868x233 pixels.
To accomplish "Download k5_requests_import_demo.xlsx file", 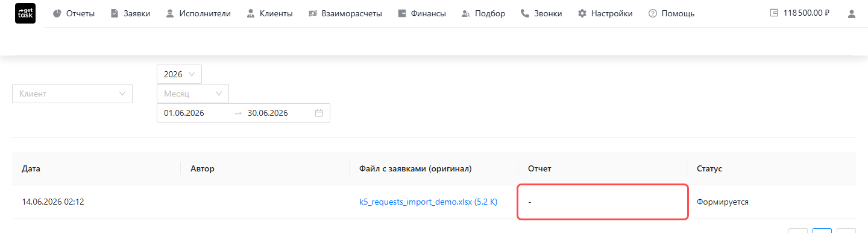I will [428, 202].
